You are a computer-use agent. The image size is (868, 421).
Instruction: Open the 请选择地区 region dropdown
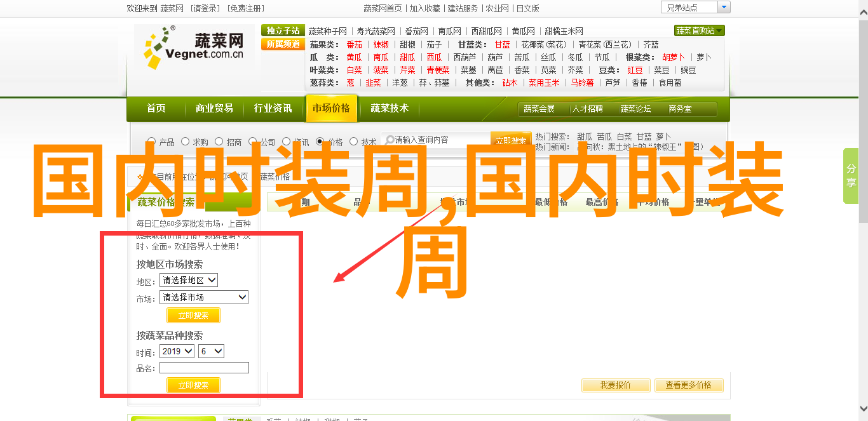pyautogui.click(x=189, y=280)
